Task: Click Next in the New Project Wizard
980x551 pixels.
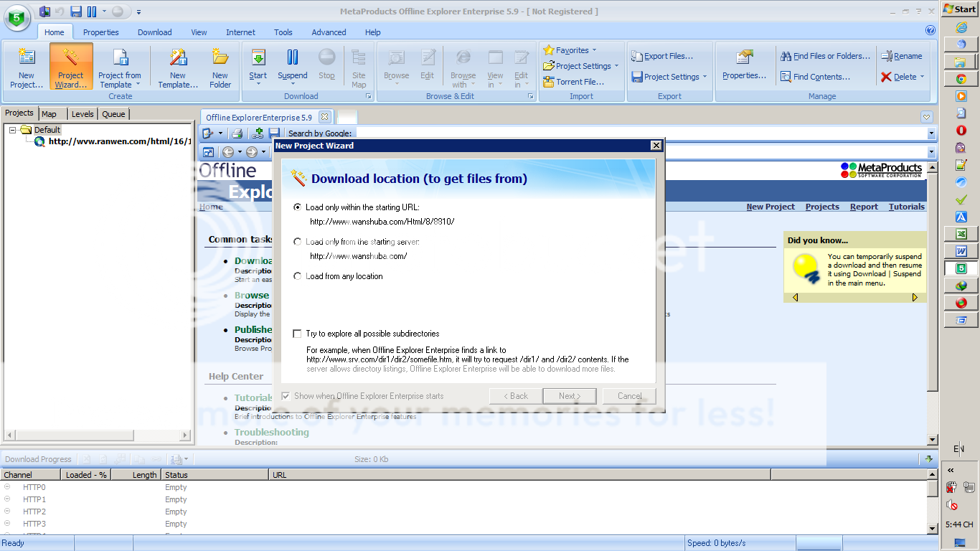Action: [x=570, y=396]
